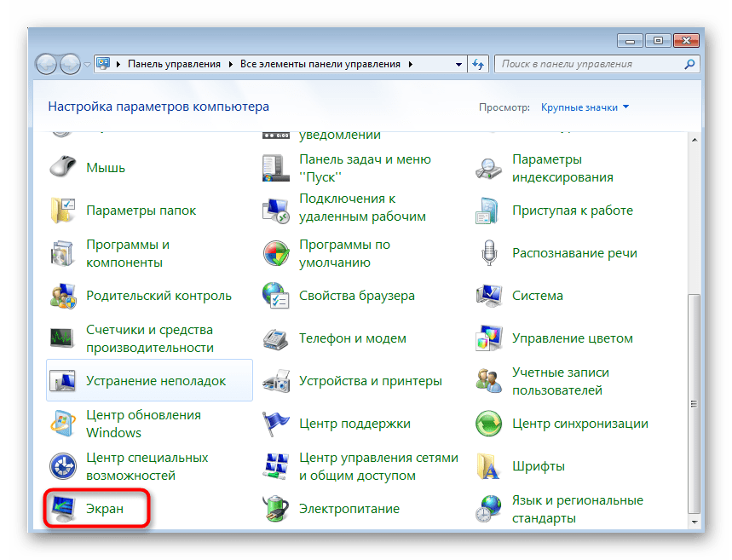Open the Экран display icon

[x=64, y=509]
